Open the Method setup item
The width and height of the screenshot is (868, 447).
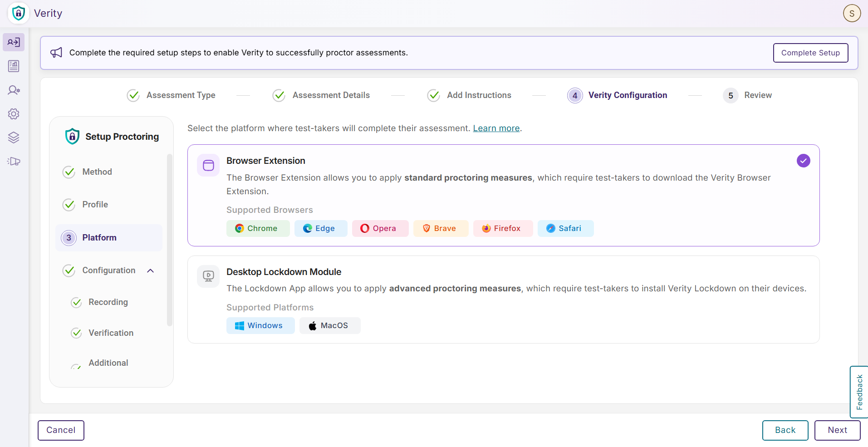pos(108,172)
